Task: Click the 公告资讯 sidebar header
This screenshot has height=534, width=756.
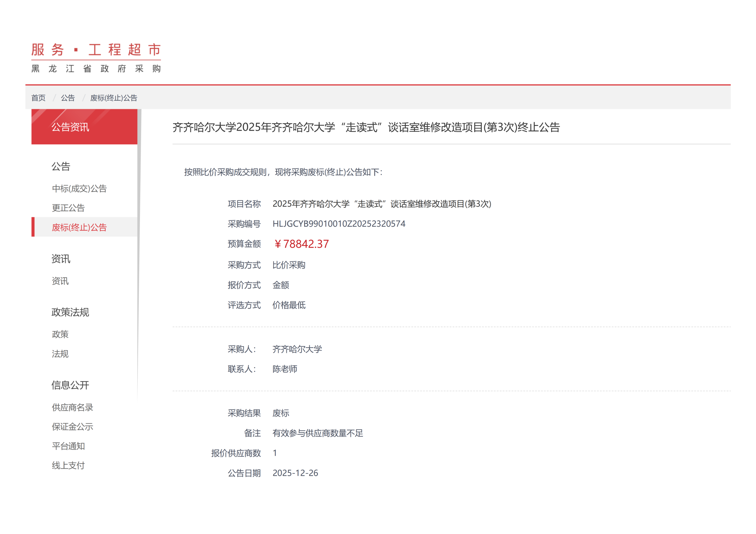Action: pyautogui.click(x=70, y=127)
